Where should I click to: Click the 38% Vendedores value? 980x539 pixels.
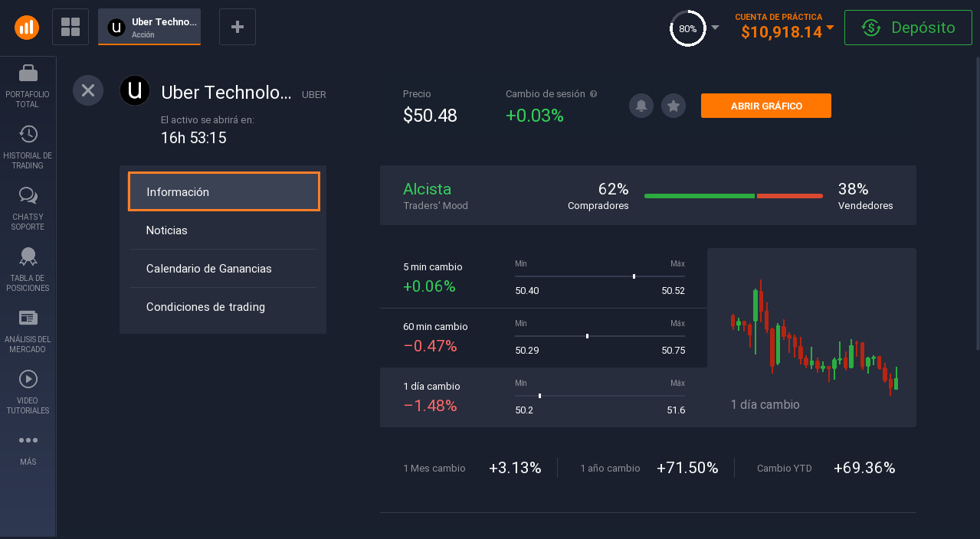coord(853,188)
